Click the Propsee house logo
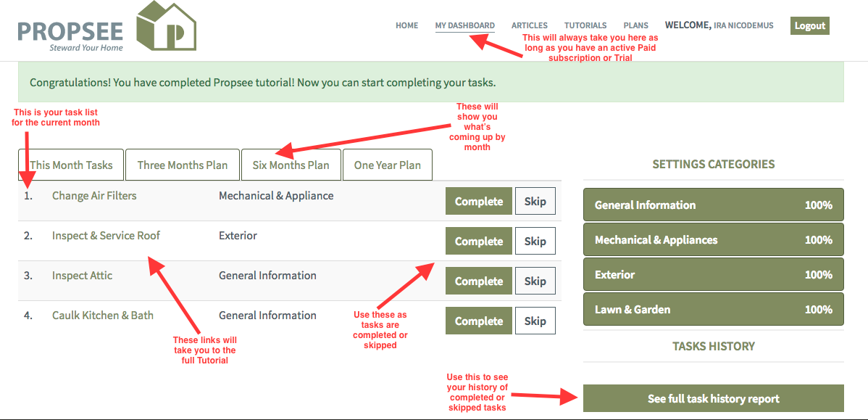 [166, 25]
